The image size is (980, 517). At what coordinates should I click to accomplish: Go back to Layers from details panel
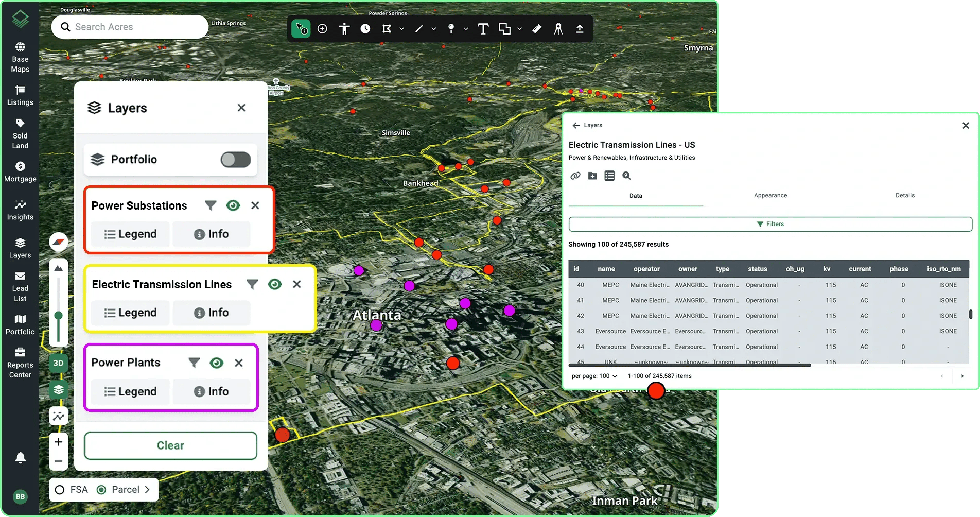click(587, 125)
